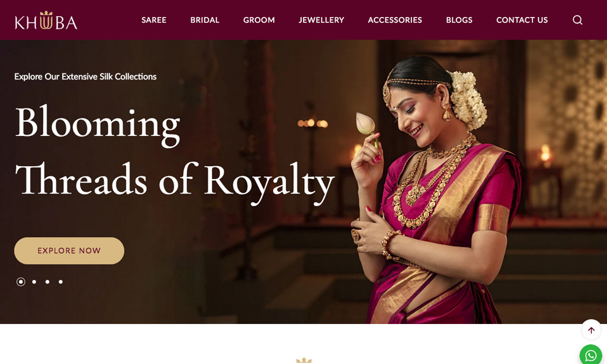Select the first active slide indicator
Image resolution: width=607 pixels, height=364 pixels.
click(21, 282)
